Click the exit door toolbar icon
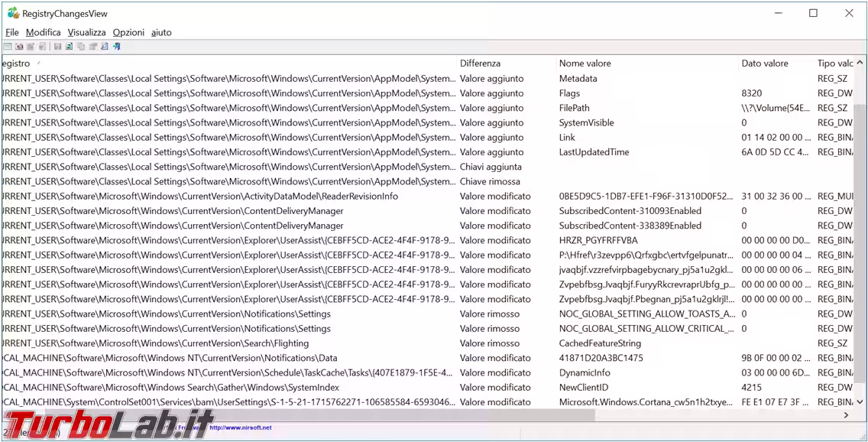 click(x=117, y=47)
